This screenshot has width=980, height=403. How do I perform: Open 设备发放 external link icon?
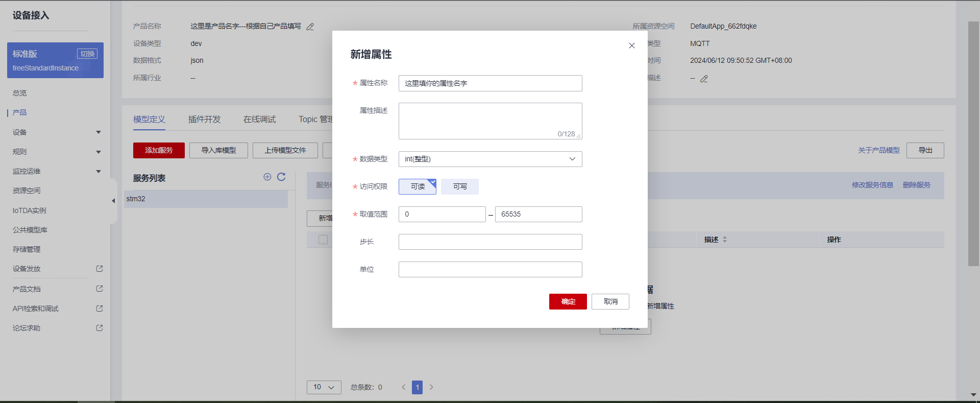pyautogui.click(x=100, y=269)
